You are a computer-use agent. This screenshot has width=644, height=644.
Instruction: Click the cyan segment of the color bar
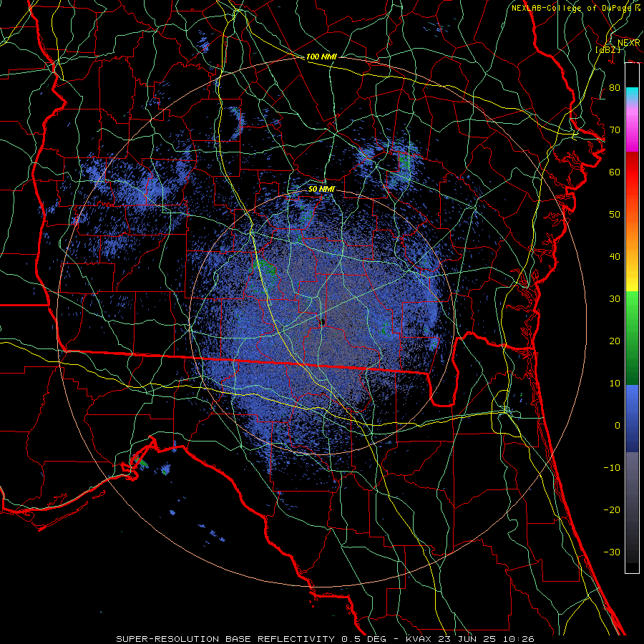pos(632,94)
